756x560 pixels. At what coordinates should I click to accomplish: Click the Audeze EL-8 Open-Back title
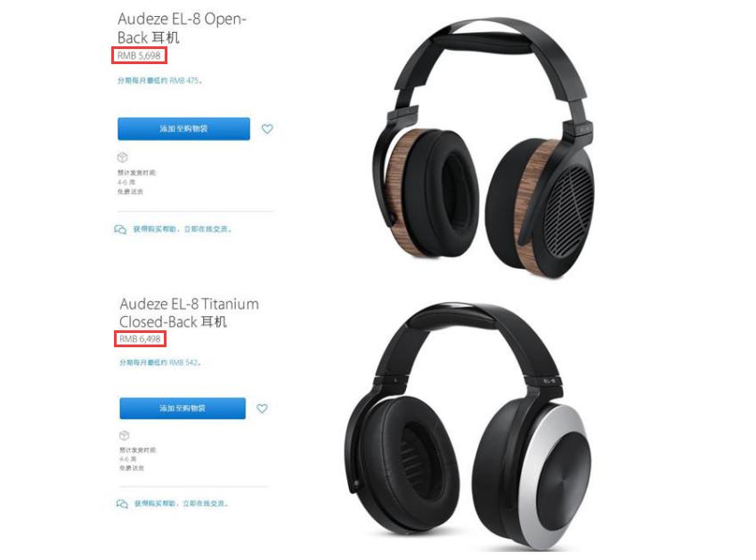tap(182, 28)
